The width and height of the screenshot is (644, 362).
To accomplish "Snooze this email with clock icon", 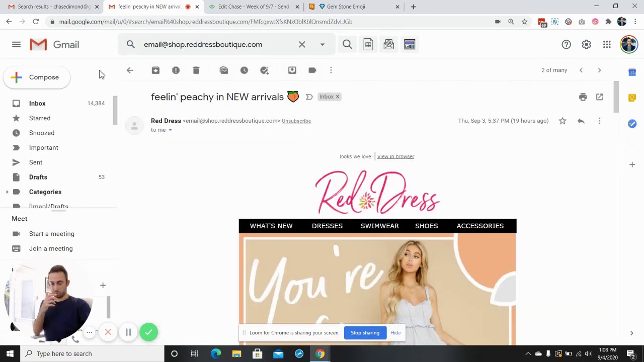I will pos(244,70).
